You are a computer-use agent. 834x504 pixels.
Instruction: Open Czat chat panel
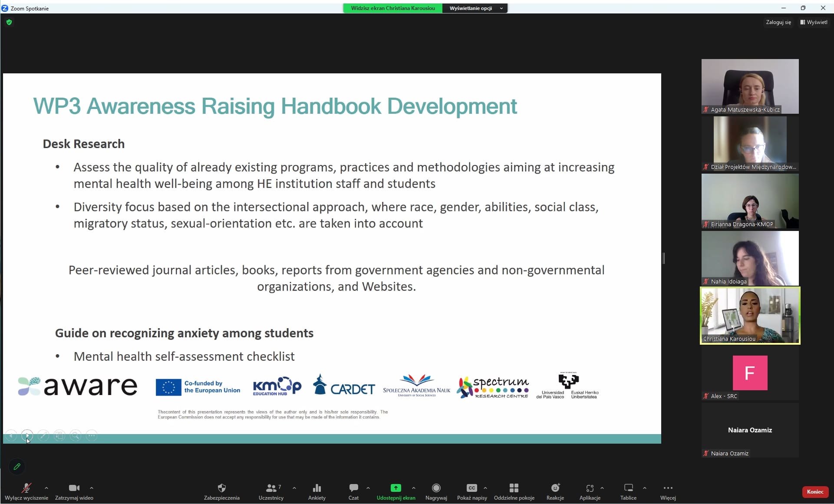tap(354, 491)
